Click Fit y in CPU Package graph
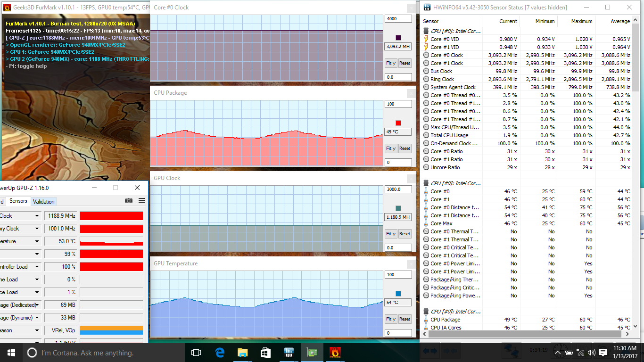This screenshot has width=644, height=362. [x=391, y=148]
